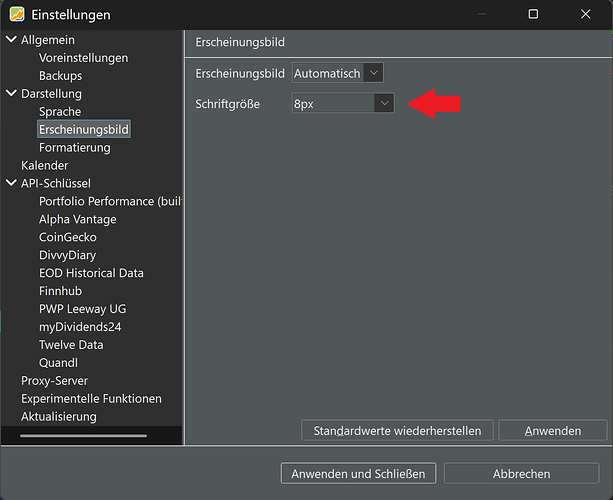Maximize the Einstellungen window

click(x=533, y=14)
